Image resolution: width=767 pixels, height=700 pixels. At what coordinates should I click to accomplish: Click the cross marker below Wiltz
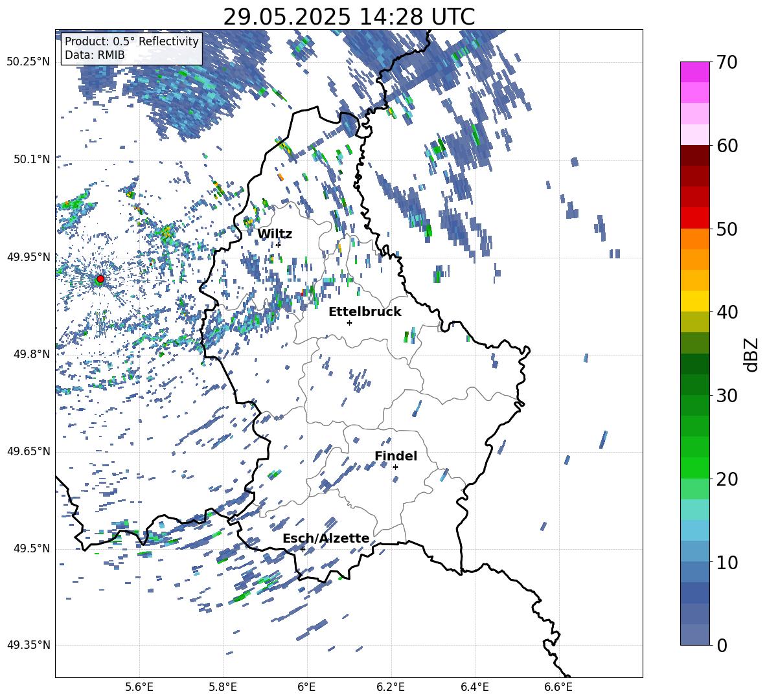(x=279, y=245)
